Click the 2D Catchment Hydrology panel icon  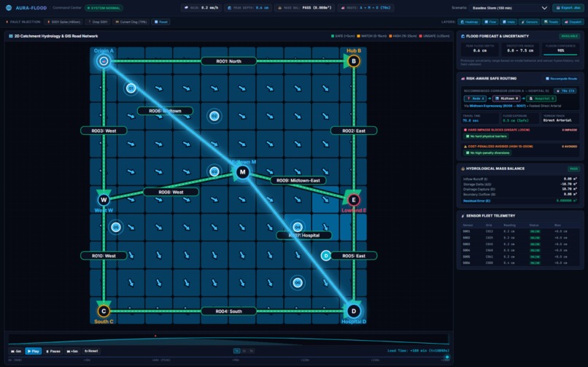tap(11, 36)
